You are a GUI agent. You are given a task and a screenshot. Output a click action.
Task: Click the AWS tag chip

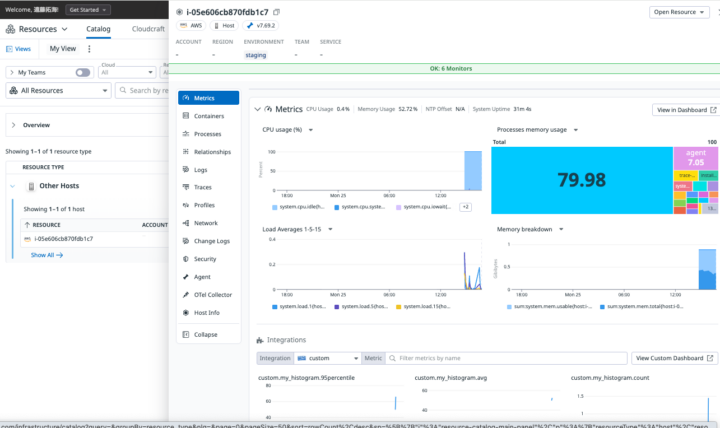(191, 26)
